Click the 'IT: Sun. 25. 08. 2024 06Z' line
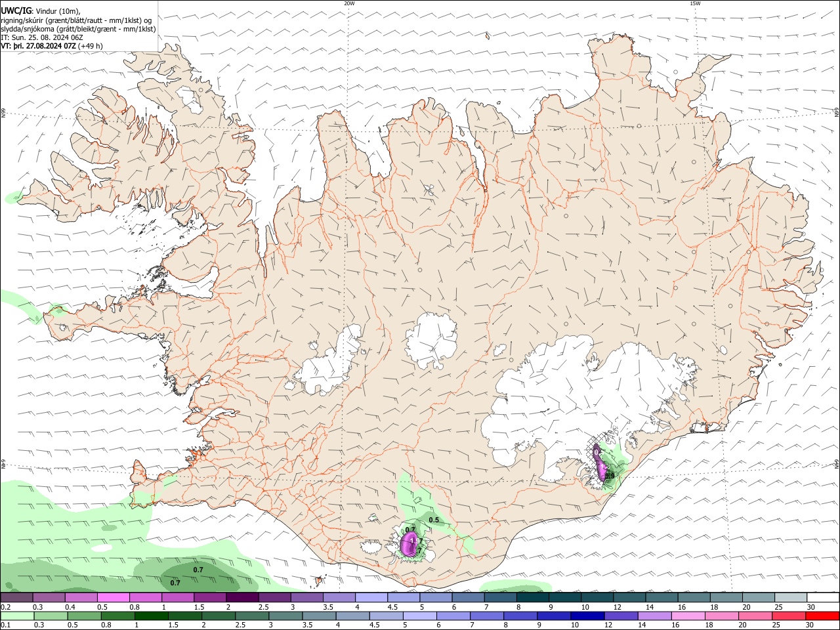 (42, 37)
